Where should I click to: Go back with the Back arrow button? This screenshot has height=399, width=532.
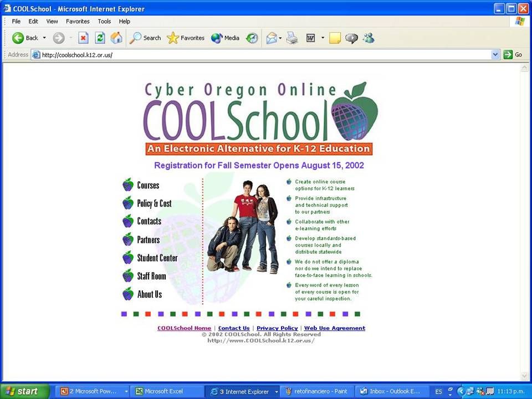coord(25,38)
